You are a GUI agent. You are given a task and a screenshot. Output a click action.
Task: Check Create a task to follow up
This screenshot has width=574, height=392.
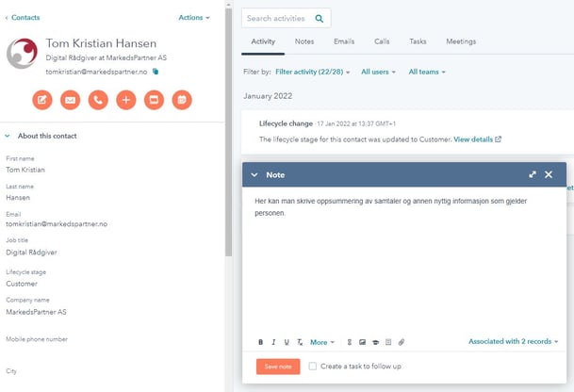click(x=313, y=366)
